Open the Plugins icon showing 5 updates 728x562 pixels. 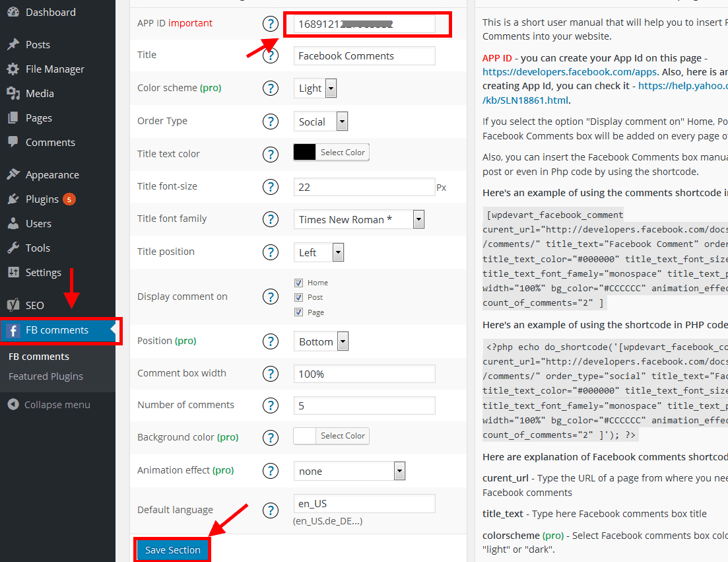pyautogui.click(x=13, y=197)
